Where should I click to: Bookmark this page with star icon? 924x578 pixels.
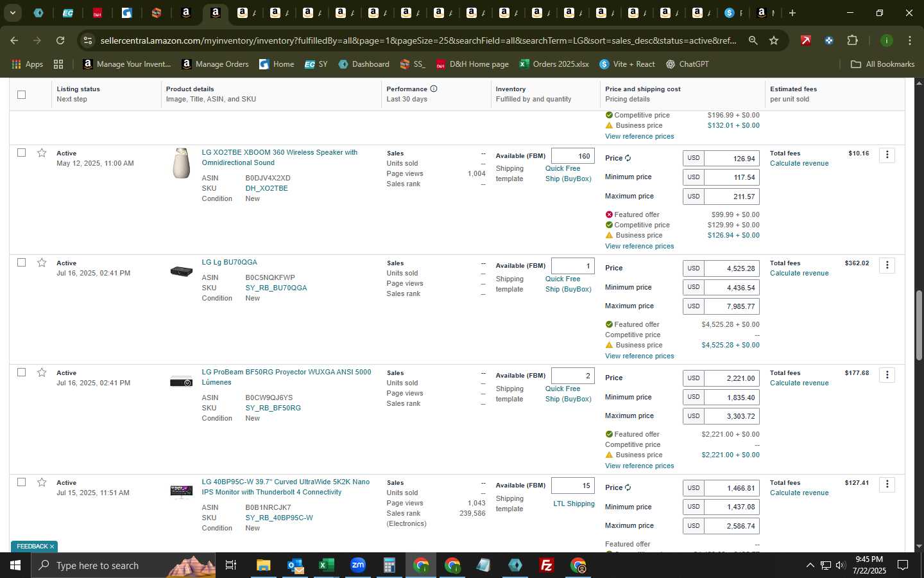[x=774, y=40]
